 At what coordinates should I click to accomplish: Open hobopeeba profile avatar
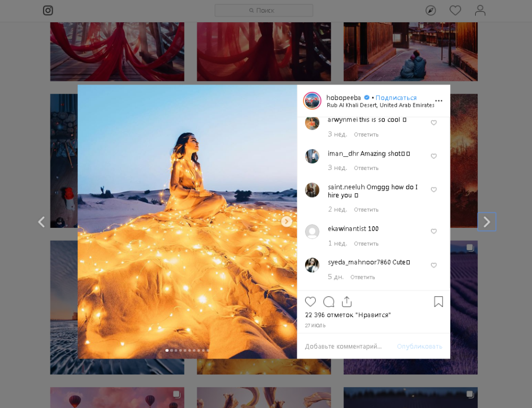tap(312, 100)
